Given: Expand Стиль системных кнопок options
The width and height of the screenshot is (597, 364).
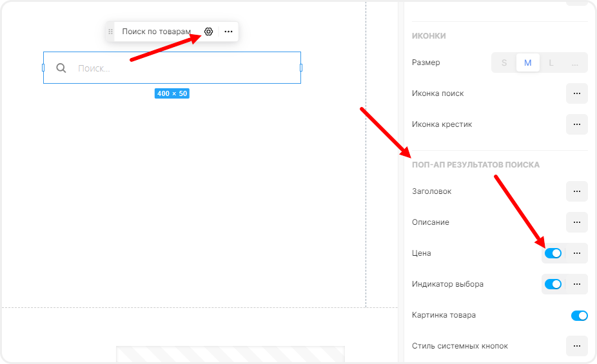Looking at the screenshot, I should coord(576,346).
